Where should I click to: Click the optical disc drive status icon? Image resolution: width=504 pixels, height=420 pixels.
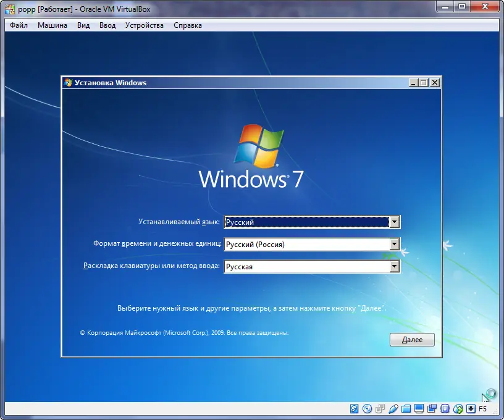click(x=367, y=409)
